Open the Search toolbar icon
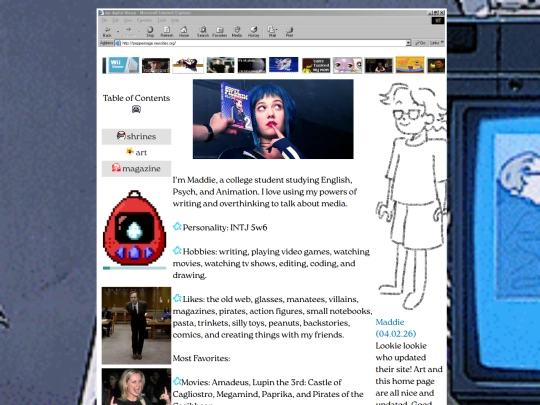The width and height of the screenshot is (540, 405). [x=203, y=30]
